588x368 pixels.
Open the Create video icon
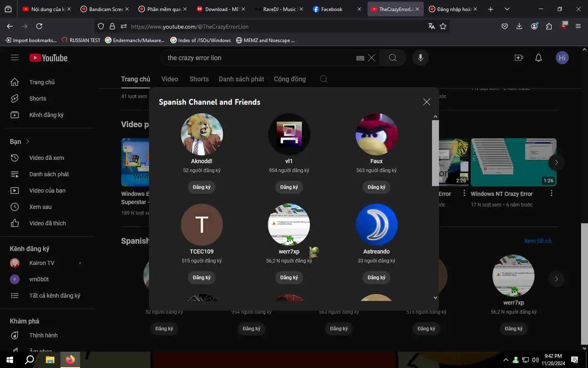[519, 58]
